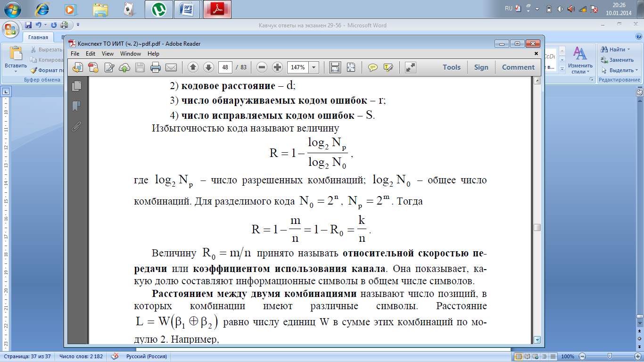The height and width of the screenshot is (362, 644).
Task: Go to next page with down arrow
Action: [x=208, y=67]
